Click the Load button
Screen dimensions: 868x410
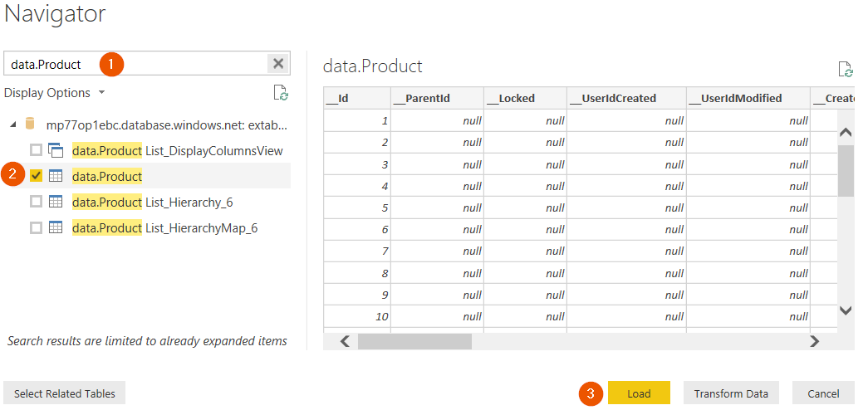click(639, 393)
